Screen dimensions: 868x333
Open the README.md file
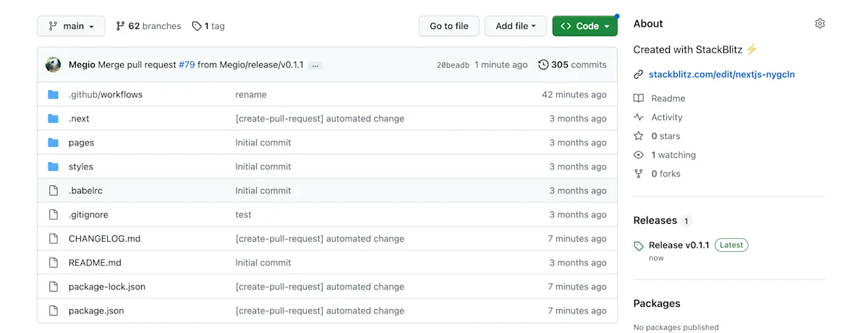[x=95, y=263]
